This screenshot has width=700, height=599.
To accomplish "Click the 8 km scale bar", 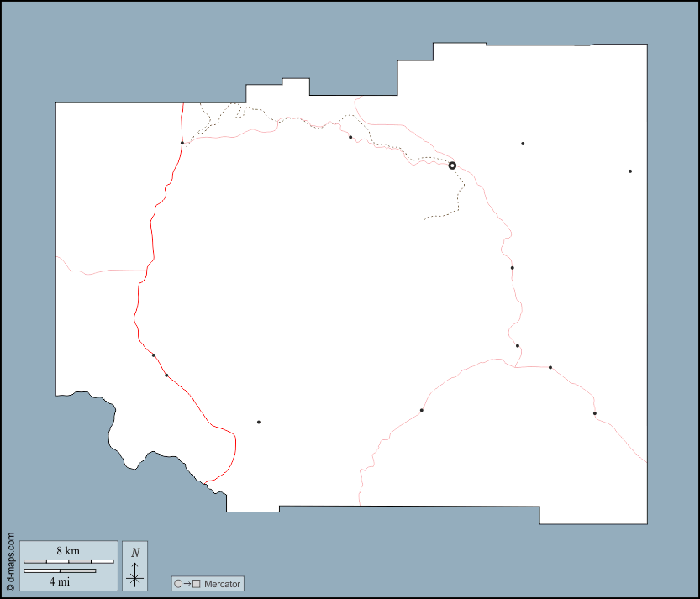I will [68, 560].
